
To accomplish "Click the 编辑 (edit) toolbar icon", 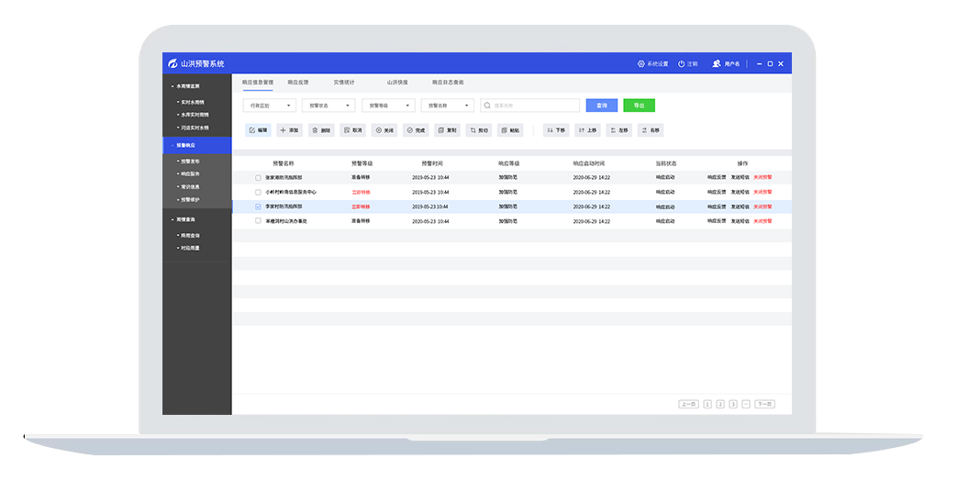I will click(x=252, y=130).
